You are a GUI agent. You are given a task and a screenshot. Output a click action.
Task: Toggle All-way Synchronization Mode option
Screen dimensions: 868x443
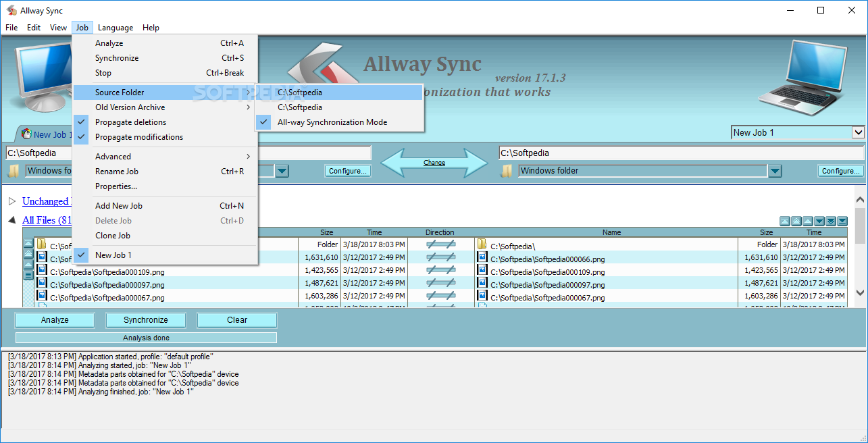coord(339,122)
